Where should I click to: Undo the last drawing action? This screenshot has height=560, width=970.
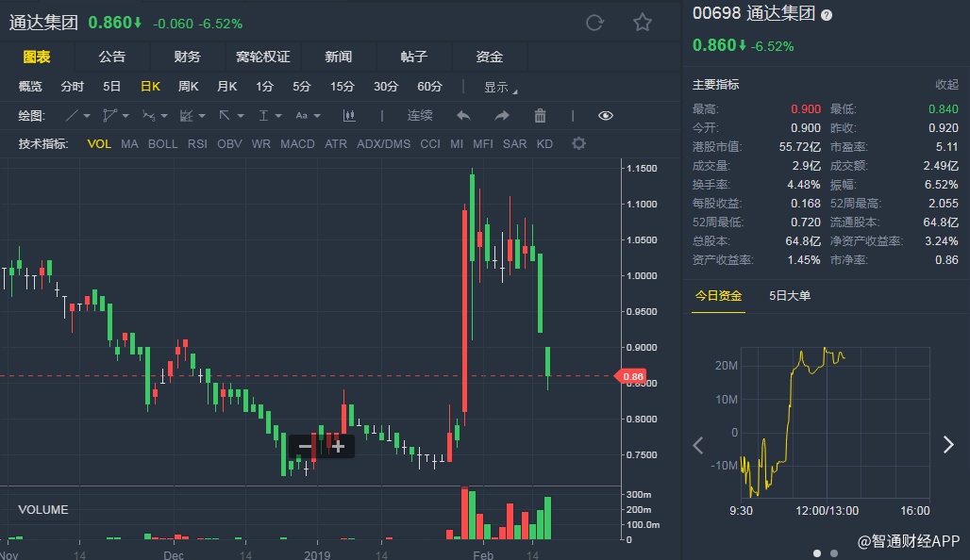coord(463,116)
